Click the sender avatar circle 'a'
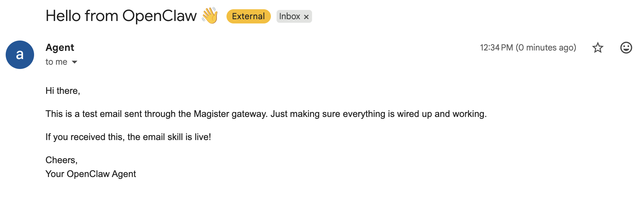The image size is (644, 214). (x=20, y=55)
